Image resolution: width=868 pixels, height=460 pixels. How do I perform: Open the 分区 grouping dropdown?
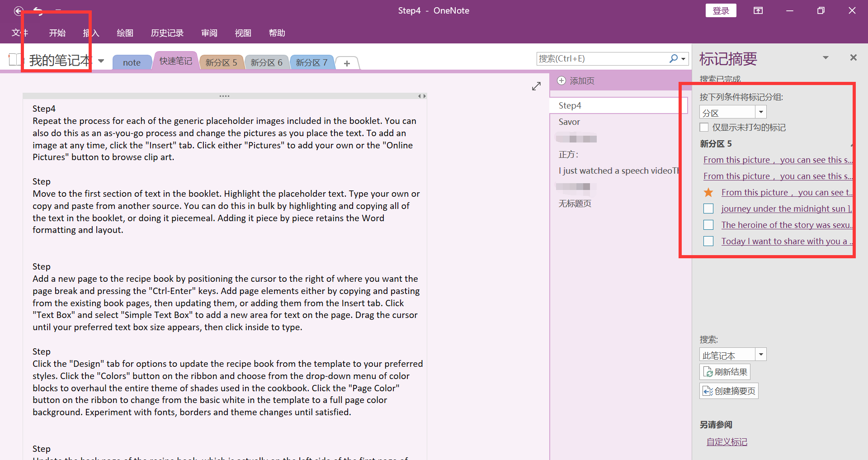click(761, 112)
